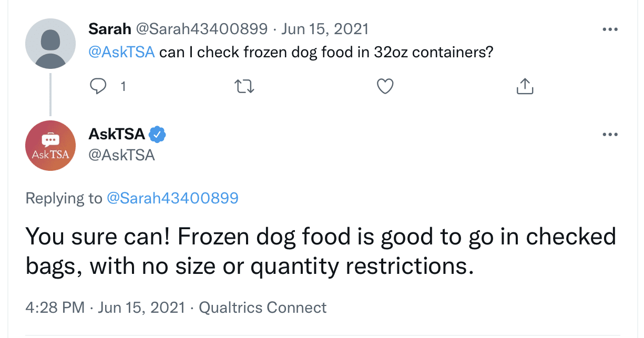The image size is (644, 338).
Task: Open the @AskTSA mention in Sarah's tweet
Action: (x=122, y=53)
